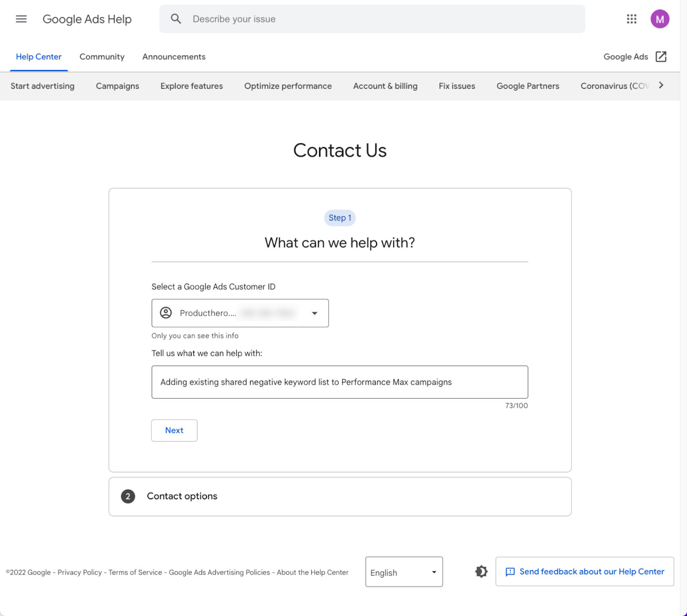Screen dimensions: 687x616
Task: Click the Contact Us heading
Action: (x=340, y=150)
